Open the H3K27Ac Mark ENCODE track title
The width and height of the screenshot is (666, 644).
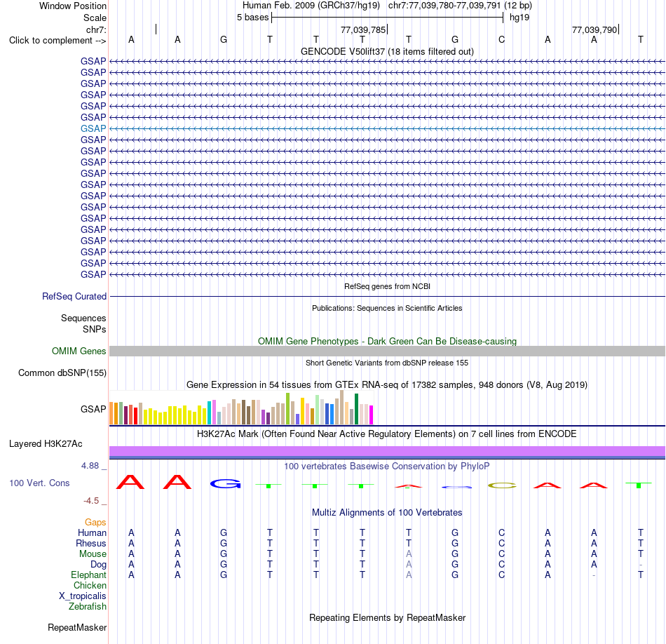(x=387, y=434)
